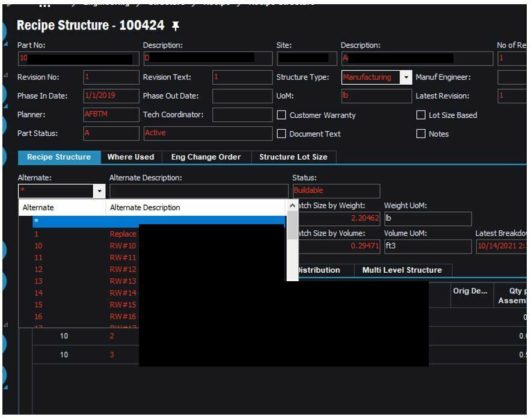This screenshot has width=531, height=420.
Task: Click the Latest Breakdown date field
Action: point(501,246)
